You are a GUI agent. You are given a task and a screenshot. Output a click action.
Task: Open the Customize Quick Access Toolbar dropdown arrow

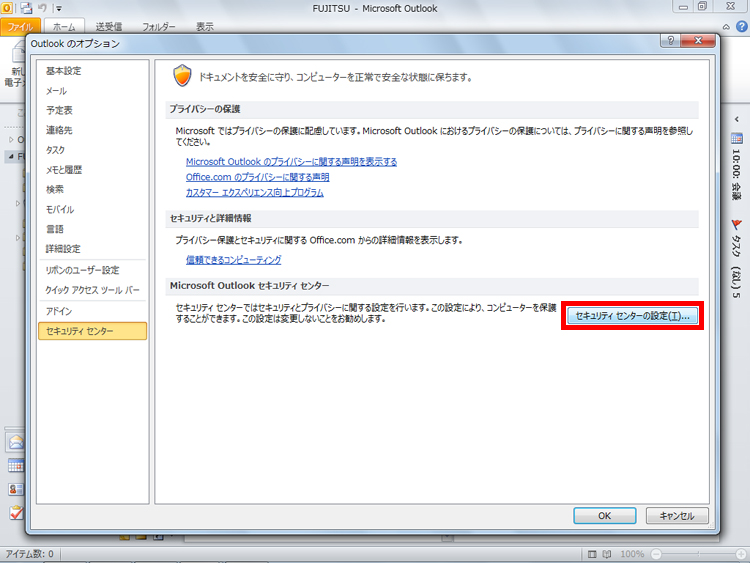(x=59, y=8)
